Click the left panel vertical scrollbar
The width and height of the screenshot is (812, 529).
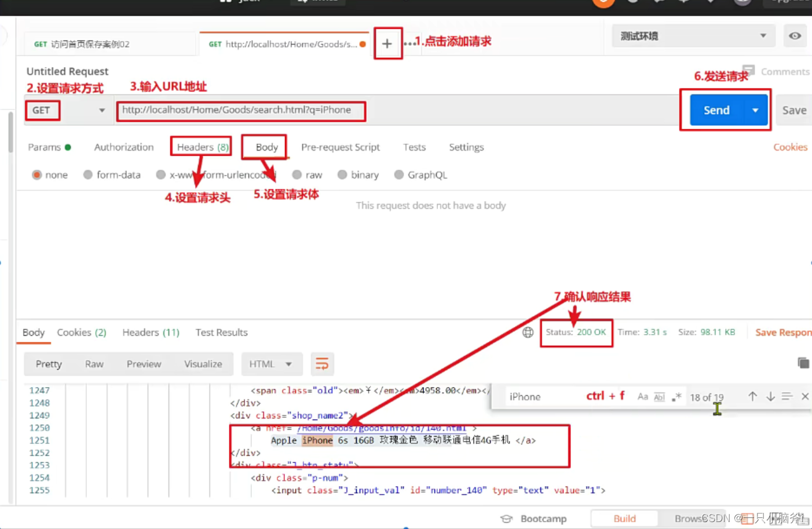pyautogui.click(x=10, y=132)
